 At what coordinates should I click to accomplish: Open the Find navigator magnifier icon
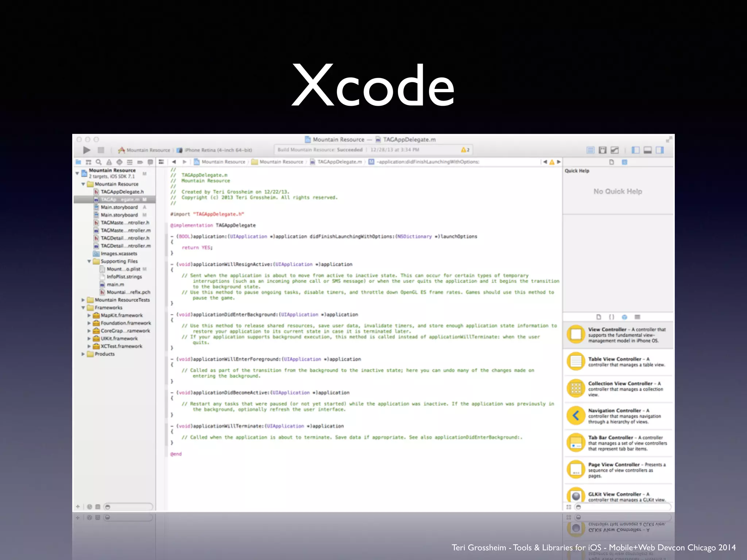click(x=98, y=162)
